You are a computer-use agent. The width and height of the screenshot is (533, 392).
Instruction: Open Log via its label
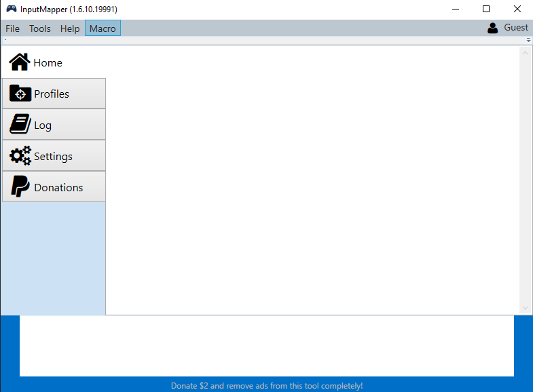43,125
